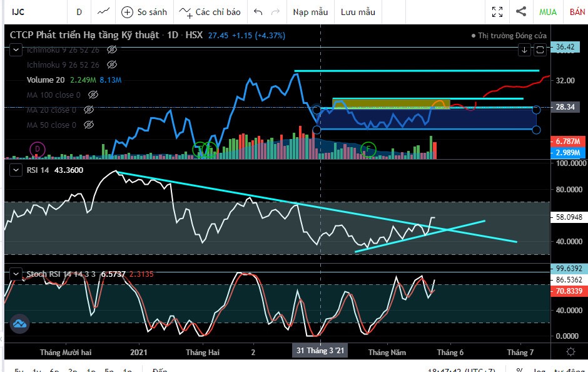Screen dimensions: 588x372
Task: Click the D dividend marker on chart
Action: [37, 149]
